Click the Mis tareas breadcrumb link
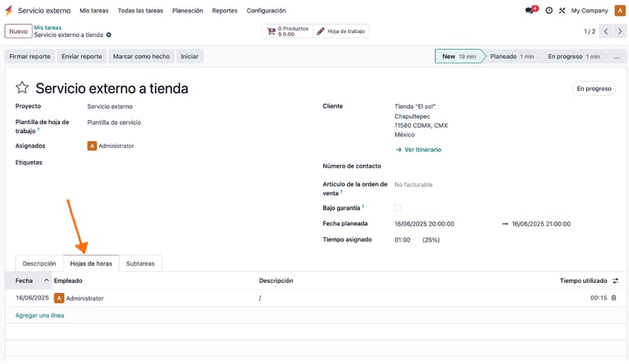Image resolution: width=629 pixels, height=364 pixels. tap(48, 28)
